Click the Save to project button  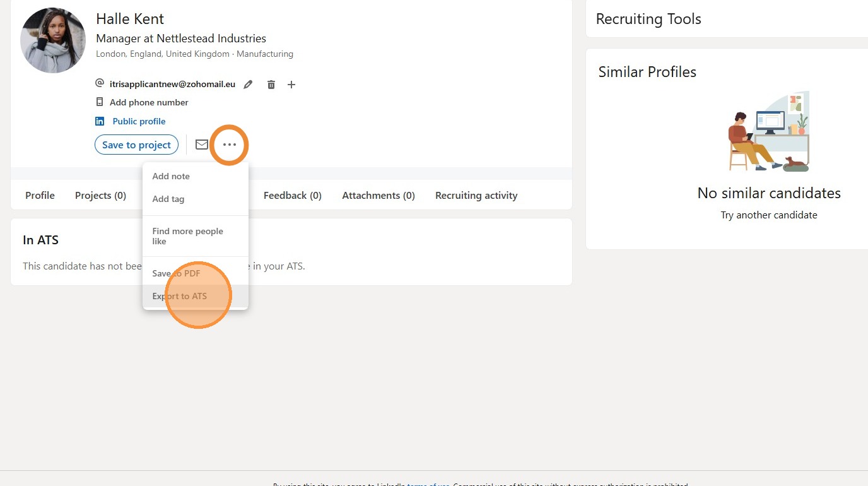(136, 145)
